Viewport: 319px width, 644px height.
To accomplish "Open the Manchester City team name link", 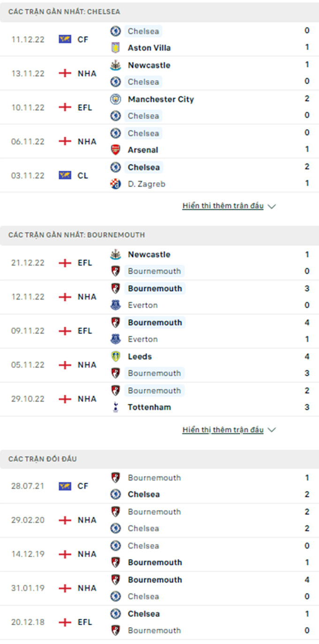I will point(160,99).
